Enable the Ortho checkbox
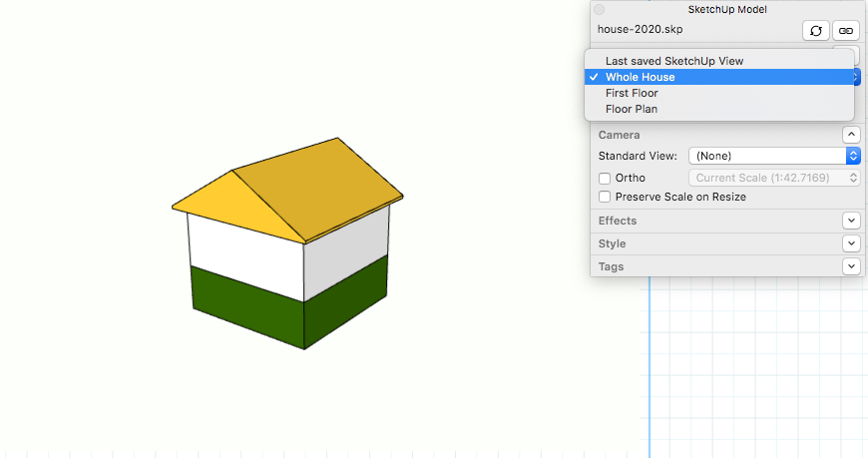 [605, 178]
